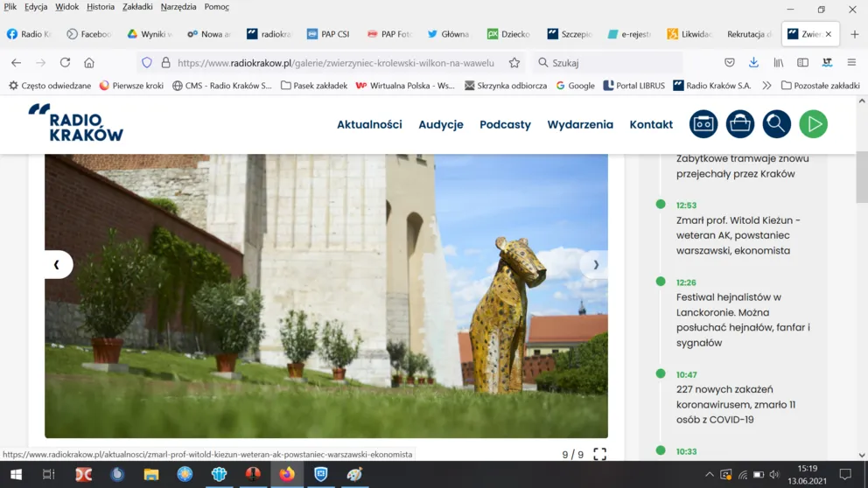Open the downloads panel

(753, 62)
